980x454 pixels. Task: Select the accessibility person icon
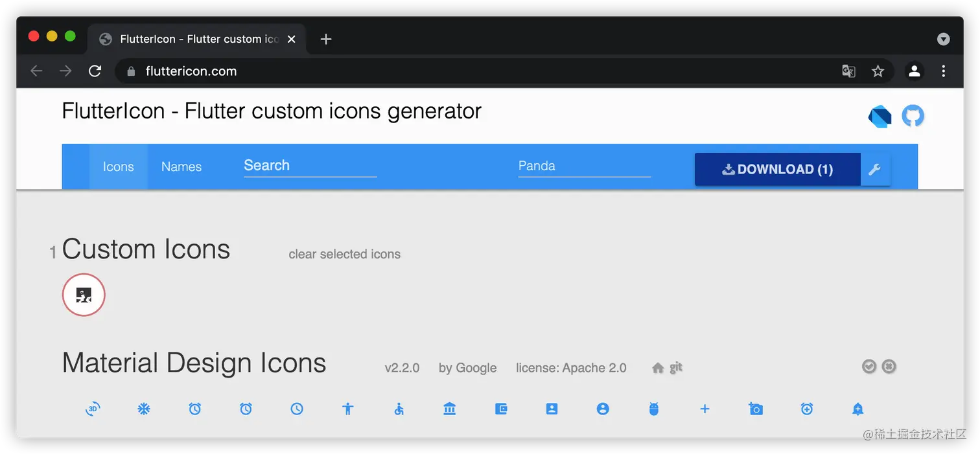pyautogui.click(x=348, y=409)
